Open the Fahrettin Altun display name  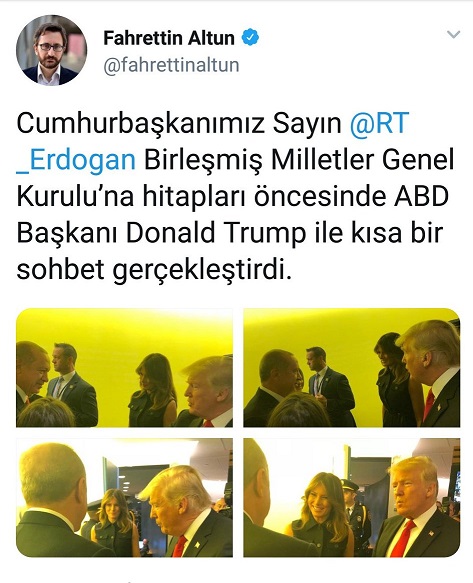(169, 38)
